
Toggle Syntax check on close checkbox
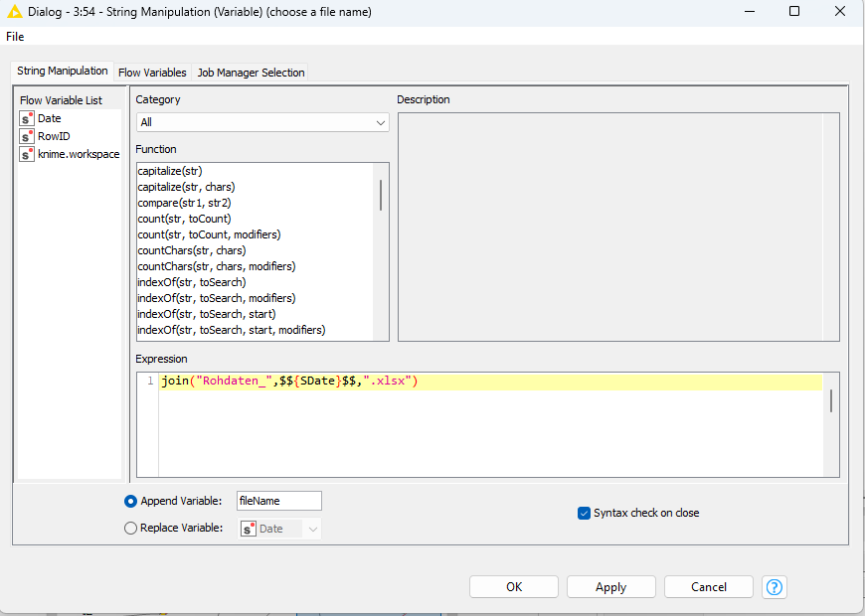click(x=584, y=514)
